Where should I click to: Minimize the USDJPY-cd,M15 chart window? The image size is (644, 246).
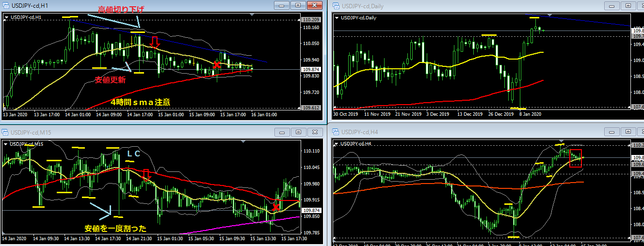[283, 132]
